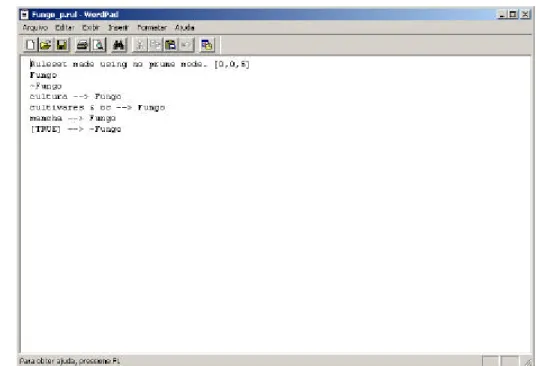
Task: Print the document via the printer icon
Action: click(x=82, y=45)
